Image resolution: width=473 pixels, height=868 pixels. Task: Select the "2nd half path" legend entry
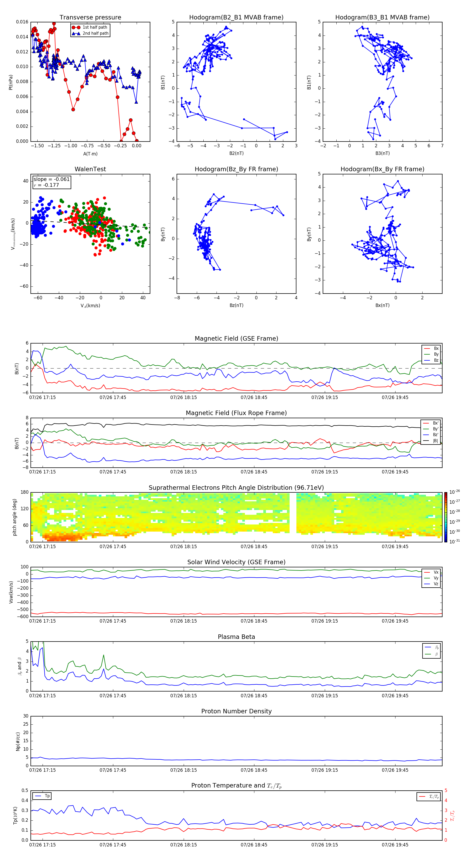coord(90,33)
